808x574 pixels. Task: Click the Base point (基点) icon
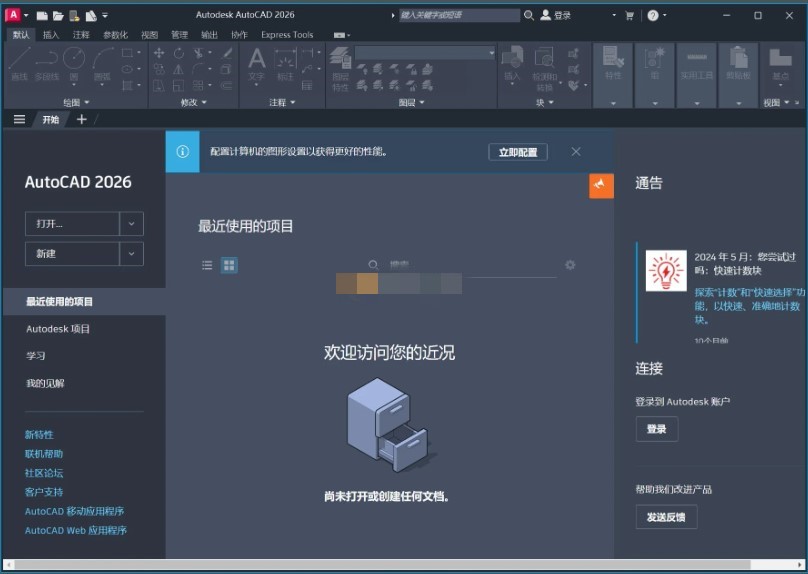click(780, 64)
